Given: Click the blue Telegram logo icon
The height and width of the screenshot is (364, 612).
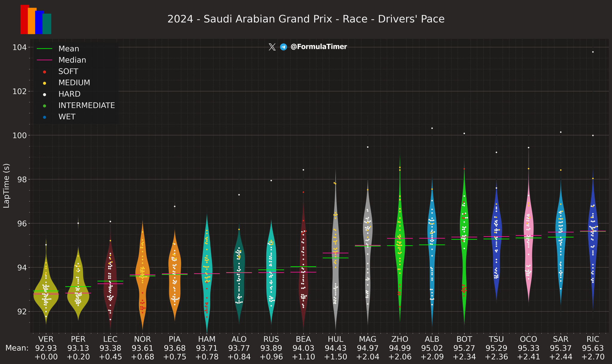Looking at the screenshot, I should tap(283, 47).
